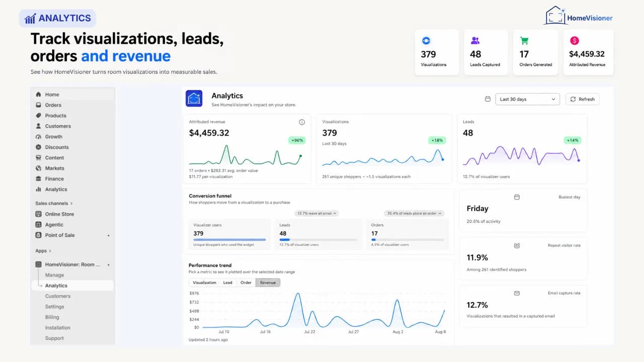Click the Discounts badge icon

39,147
